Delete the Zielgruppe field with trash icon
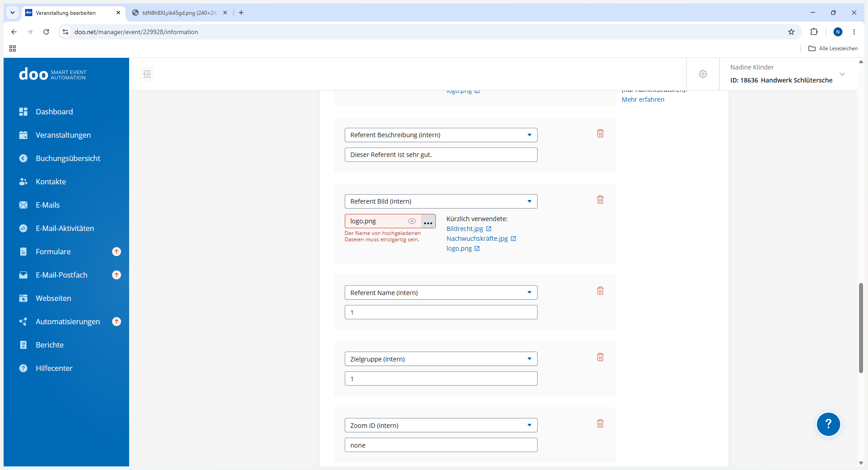 pos(600,357)
